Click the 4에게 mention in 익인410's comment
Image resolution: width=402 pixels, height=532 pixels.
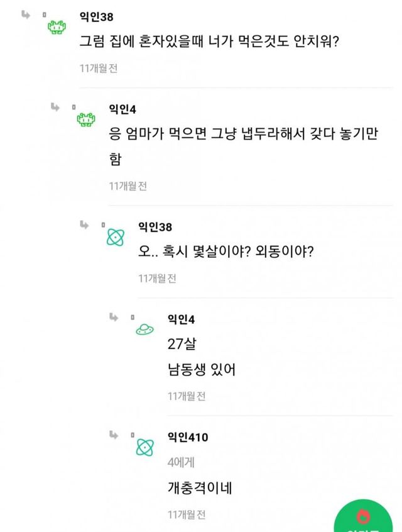[x=181, y=463]
